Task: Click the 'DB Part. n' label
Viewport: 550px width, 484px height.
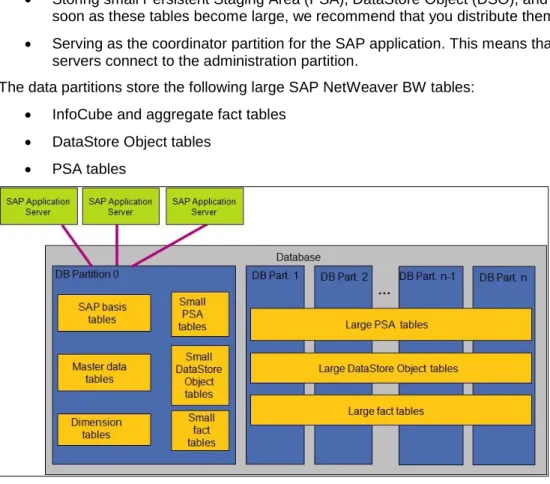Action: (x=503, y=277)
